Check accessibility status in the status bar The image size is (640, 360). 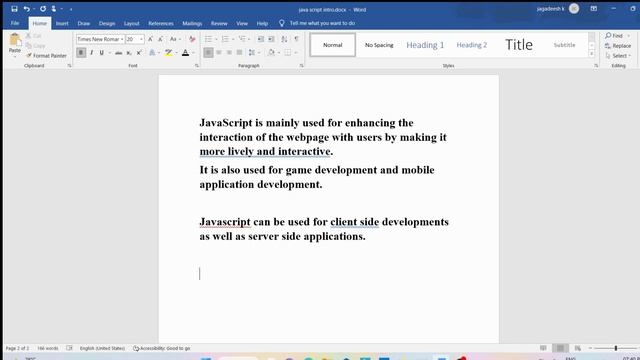[162, 348]
